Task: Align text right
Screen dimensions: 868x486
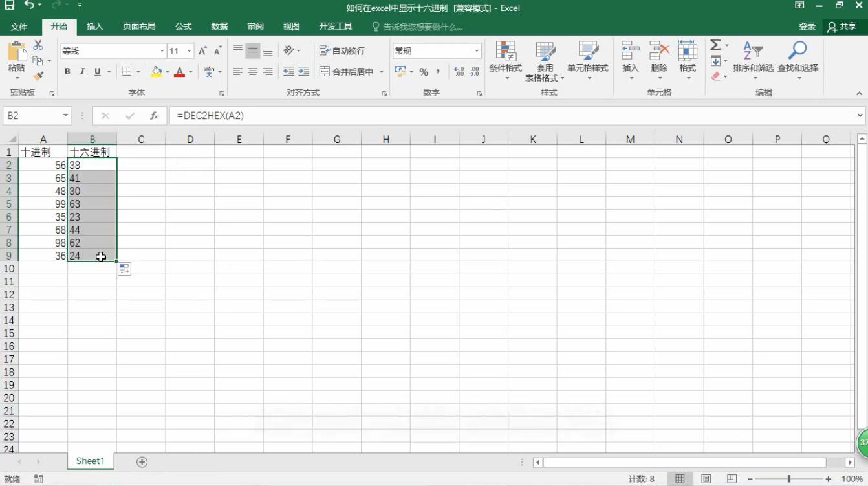Action: pyautogui.click(x=268, y=72)
